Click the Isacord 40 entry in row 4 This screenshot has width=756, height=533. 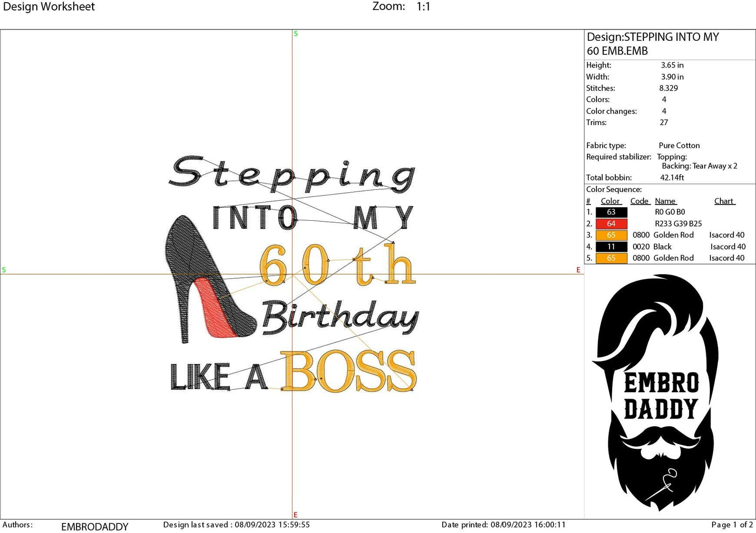tap(727, 246)
